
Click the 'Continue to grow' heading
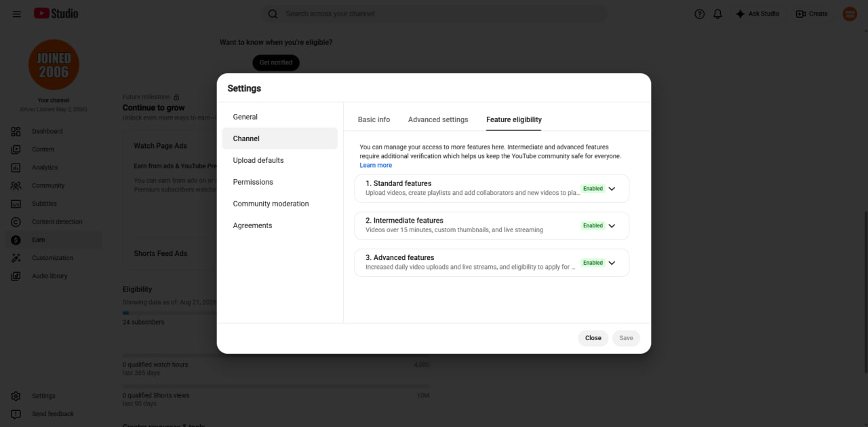point(153,107)
